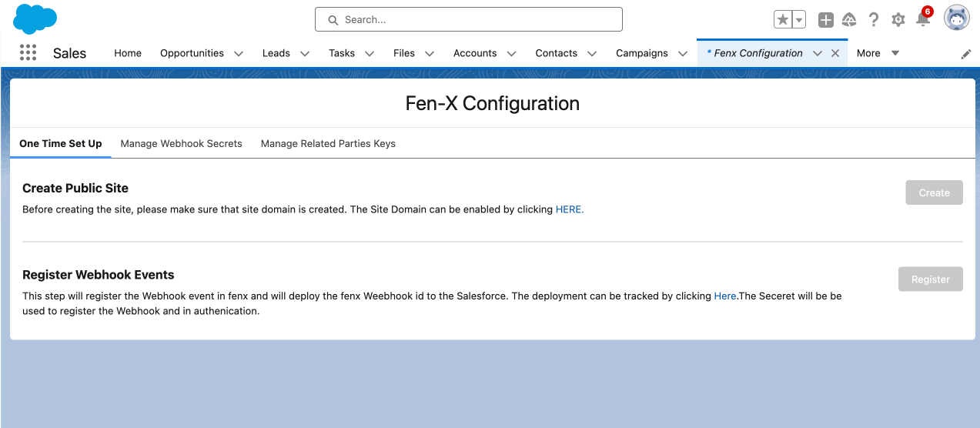Screen dimensions: 980x428
Task: Open the Trailhead guidance icon
Action: (x=849, y=20)
